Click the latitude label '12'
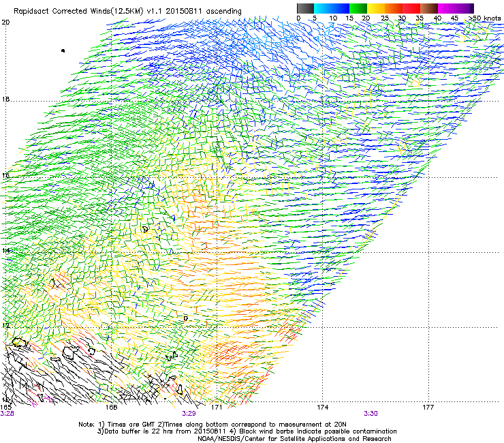This screenshot has width=504, height=443. click(5, 326)
